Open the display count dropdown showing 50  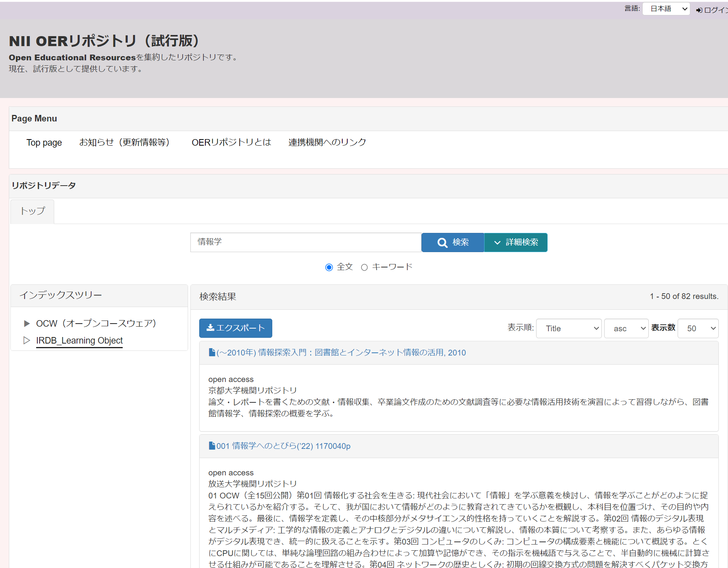pos(698,329)
